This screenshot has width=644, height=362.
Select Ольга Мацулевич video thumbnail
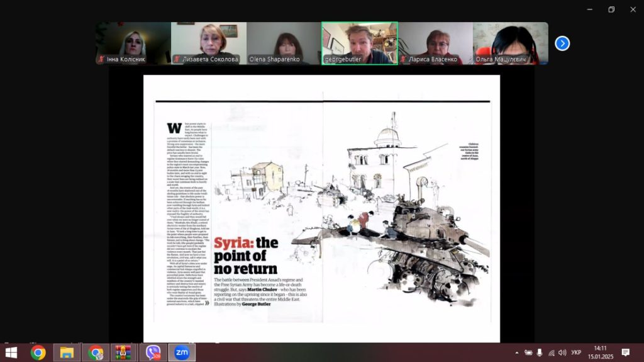point(511,43)
